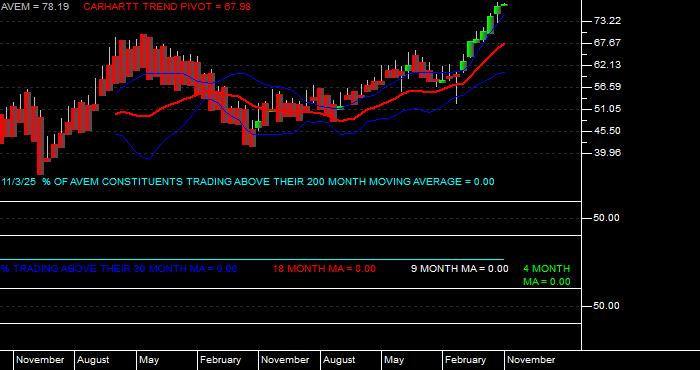The image size is (700, 370).
Task: Select the red 18 MONTH MA = 0.00 label
Action: coord(324,269)
